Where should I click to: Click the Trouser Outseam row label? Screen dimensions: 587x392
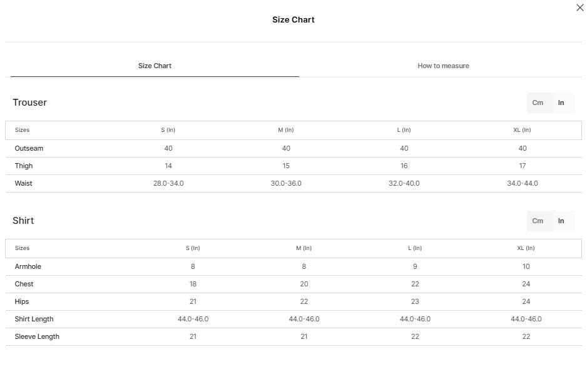click(x=29, y=148)
